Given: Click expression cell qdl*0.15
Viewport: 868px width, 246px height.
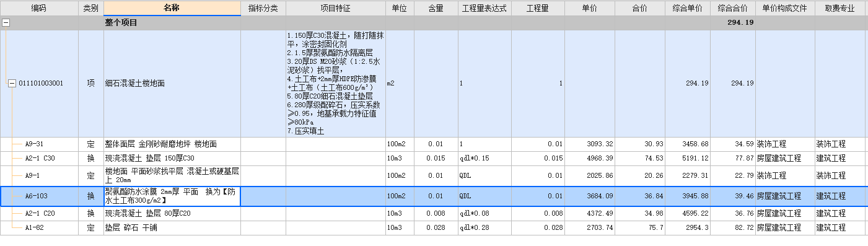Looking at the screenshot, I should [484, 158].
